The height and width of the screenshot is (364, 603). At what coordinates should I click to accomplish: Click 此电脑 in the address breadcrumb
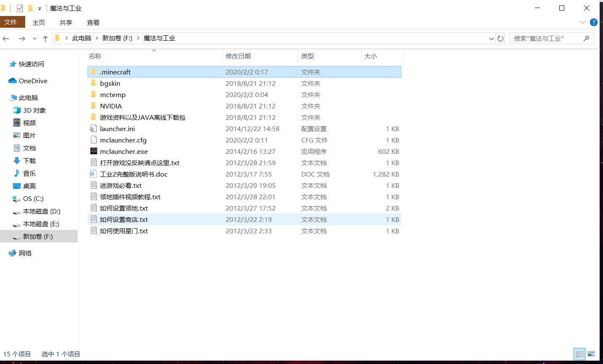click(82, 38)
